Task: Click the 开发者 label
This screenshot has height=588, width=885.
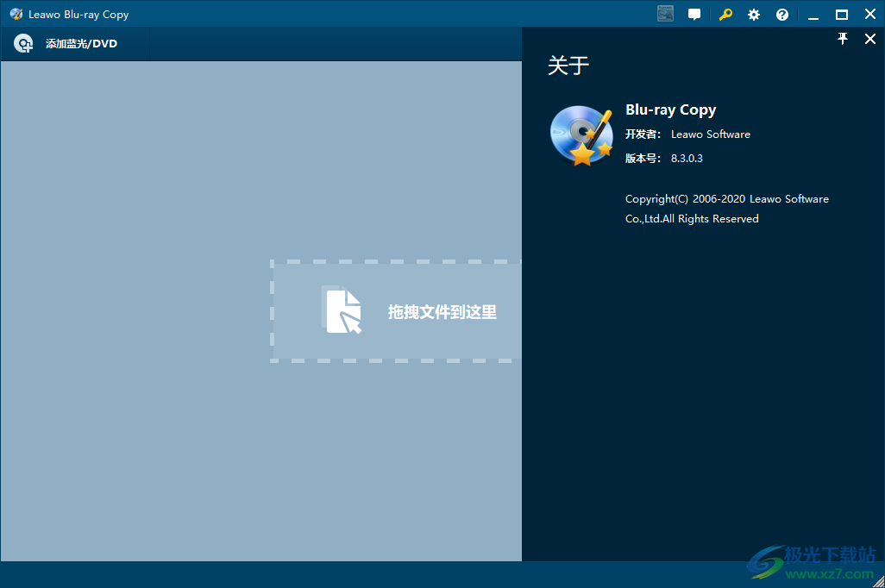Action: [x=643, y=134]
